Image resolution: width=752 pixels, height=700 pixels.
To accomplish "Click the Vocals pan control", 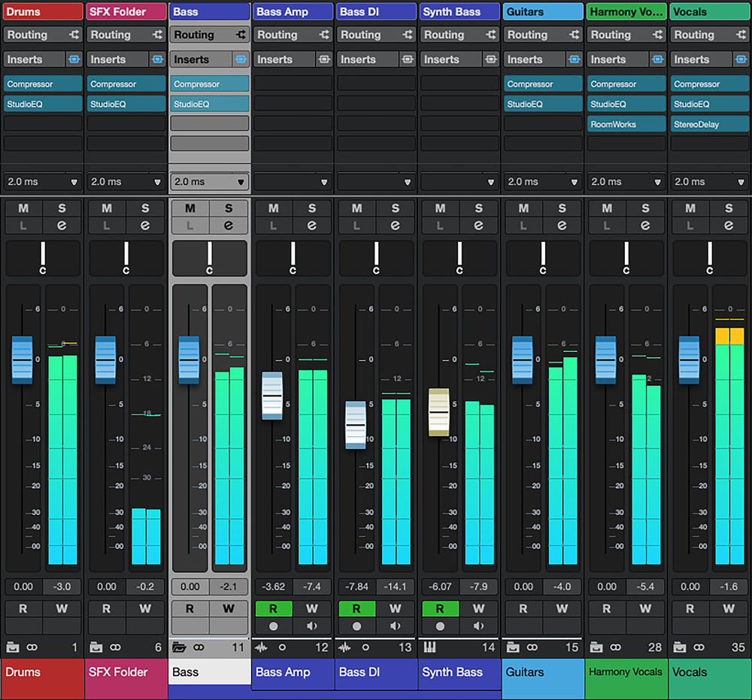I will [x=710, y=258].
